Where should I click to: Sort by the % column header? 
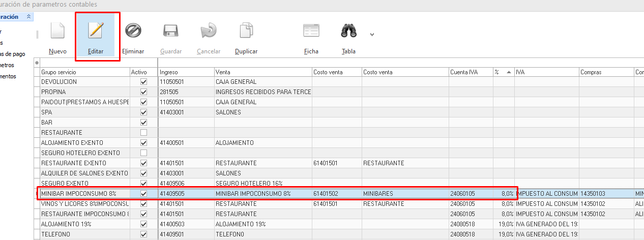click(x=503, y=72)
